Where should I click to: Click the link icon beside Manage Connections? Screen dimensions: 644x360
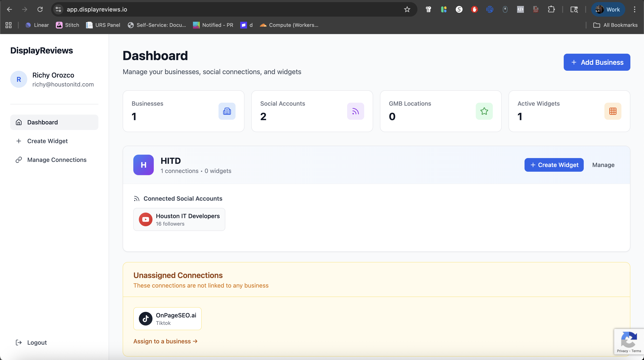(x=19, y=160)
